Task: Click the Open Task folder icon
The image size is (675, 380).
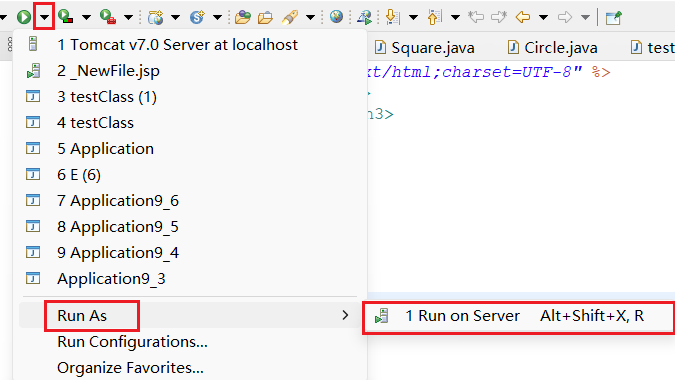Action: click(x=265, y=17)
